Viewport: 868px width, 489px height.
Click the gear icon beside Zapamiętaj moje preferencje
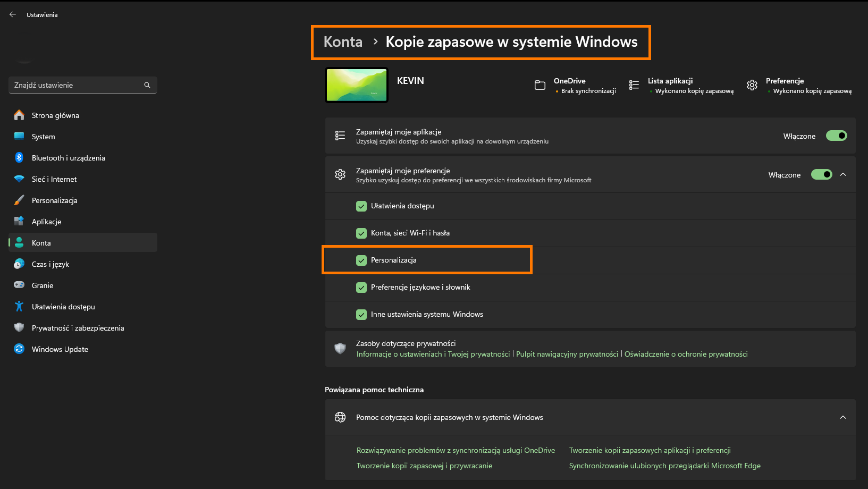coord(340,174)
